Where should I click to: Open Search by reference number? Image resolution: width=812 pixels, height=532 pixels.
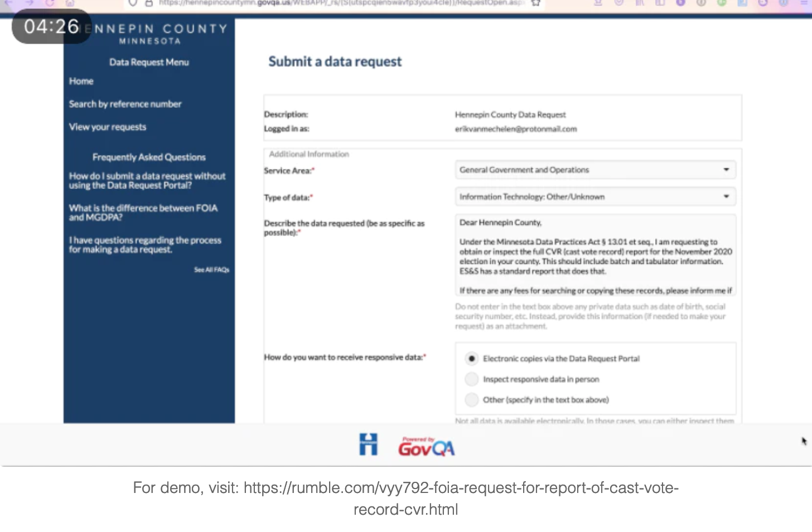point(125,104)
